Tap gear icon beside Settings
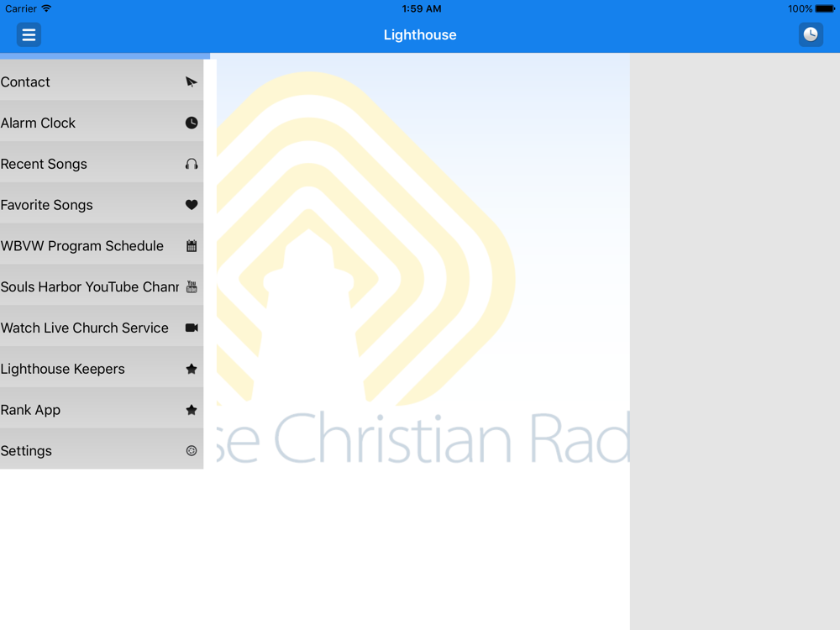Viewport: 840px width, 630px height. point(192,450)
